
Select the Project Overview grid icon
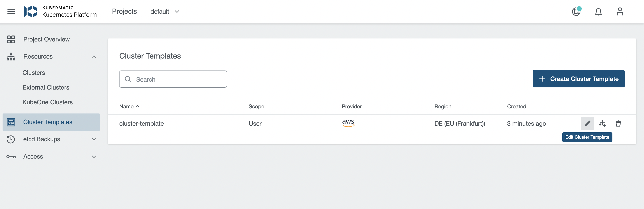[x=11, y=39]
